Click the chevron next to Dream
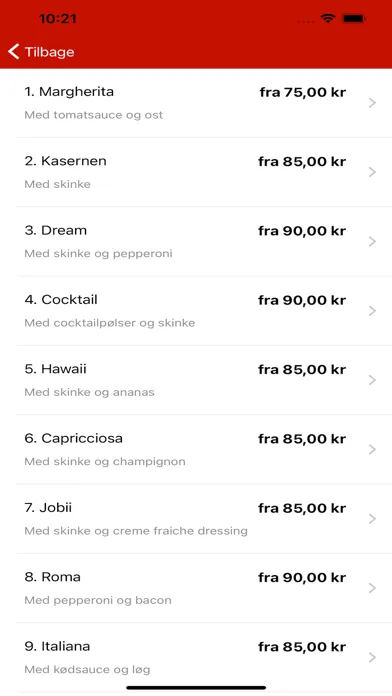Screen dimensions: 392x696 click(x=372, y=241)
